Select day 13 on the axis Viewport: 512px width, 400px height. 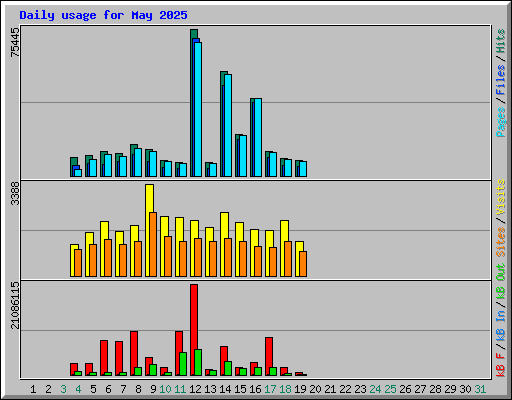[210, 389]
